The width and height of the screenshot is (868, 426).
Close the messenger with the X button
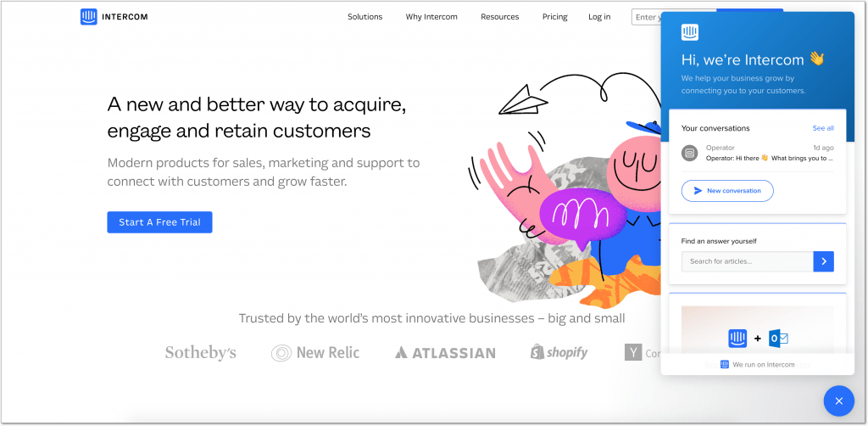point(838,401)
